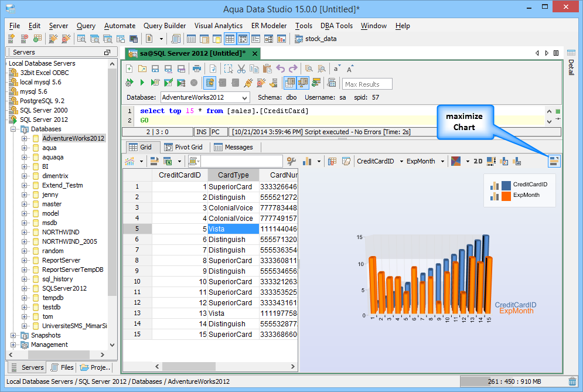The image size is (583, 392).
Task: Toggle the highlighted grid layout button in main toolbar
Action: pyautogui.click(x=230, y=39)
